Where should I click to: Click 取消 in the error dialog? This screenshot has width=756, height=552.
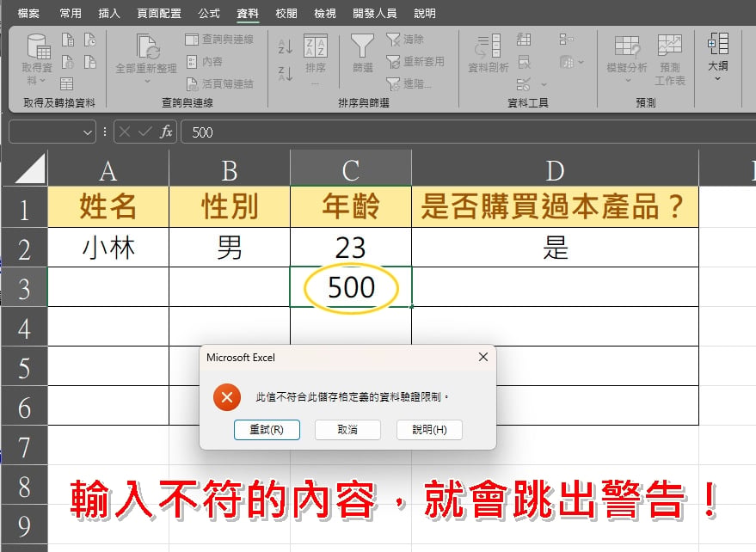[x=347, y=430]
